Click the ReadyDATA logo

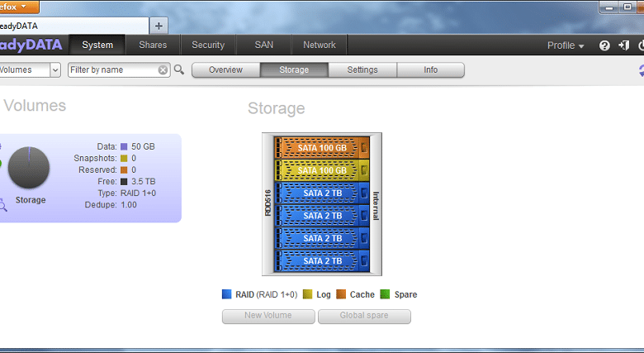point(31,45)
